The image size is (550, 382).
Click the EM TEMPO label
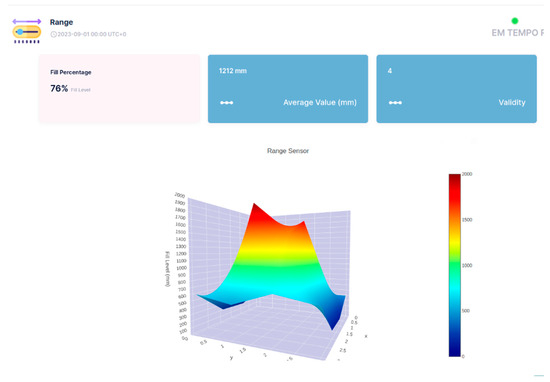(518, 33)
